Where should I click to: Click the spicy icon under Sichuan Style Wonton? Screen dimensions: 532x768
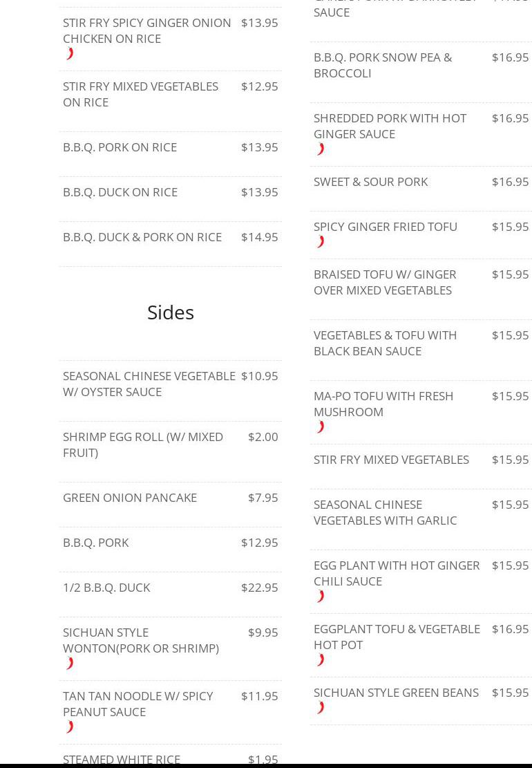click(70, 664)
